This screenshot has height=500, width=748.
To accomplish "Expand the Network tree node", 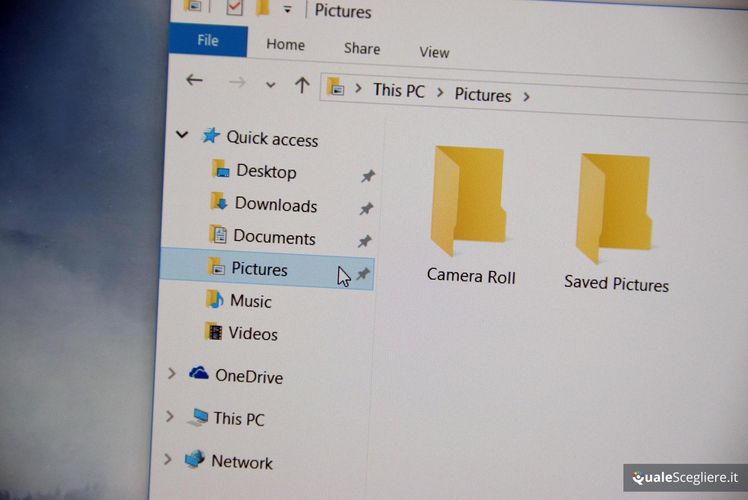I will point(167,459).
